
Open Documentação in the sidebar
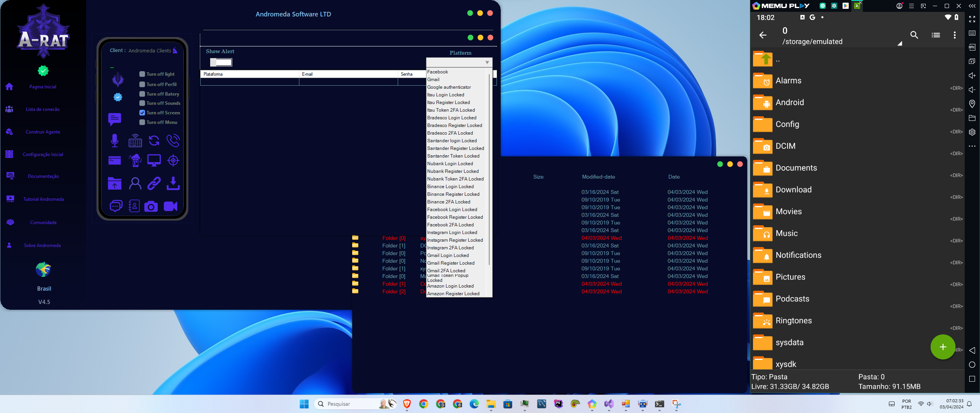(43, 176)
